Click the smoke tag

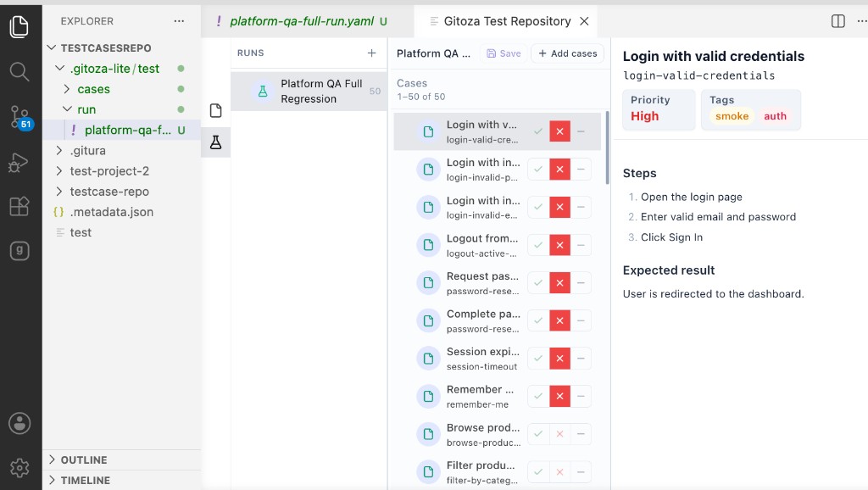[x=732, y=116]
